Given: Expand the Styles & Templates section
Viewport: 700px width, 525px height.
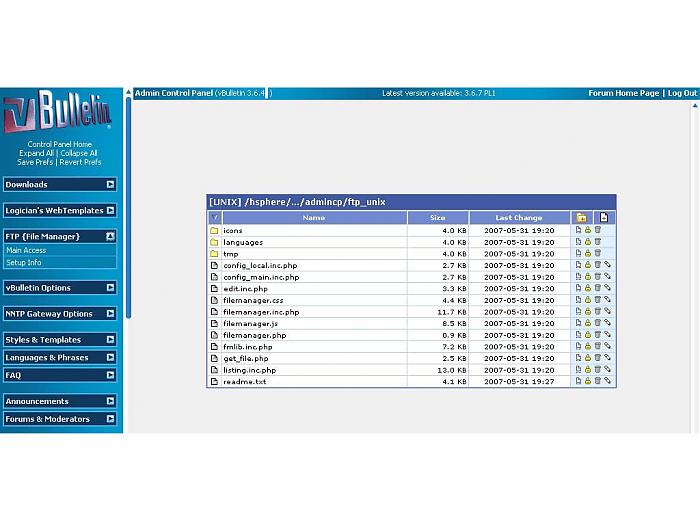Looking at the screenshot, I should [110, 340].
